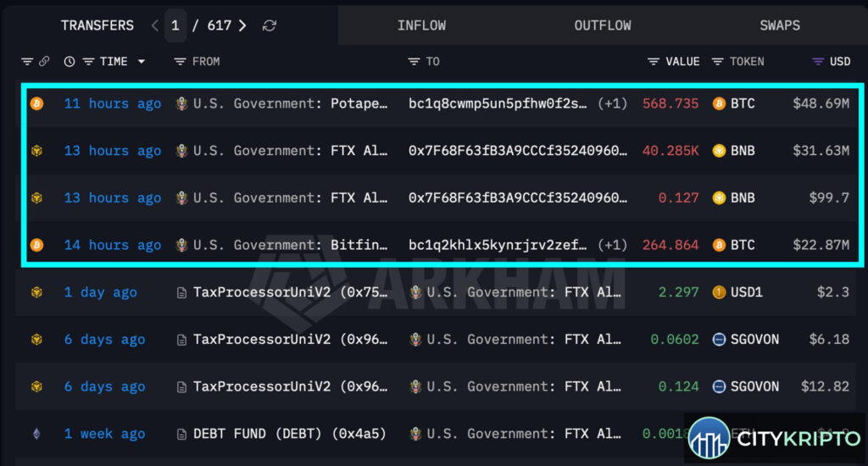
Task: Open contract icon beside DEBT FUND
Action: tap(181, 434)
